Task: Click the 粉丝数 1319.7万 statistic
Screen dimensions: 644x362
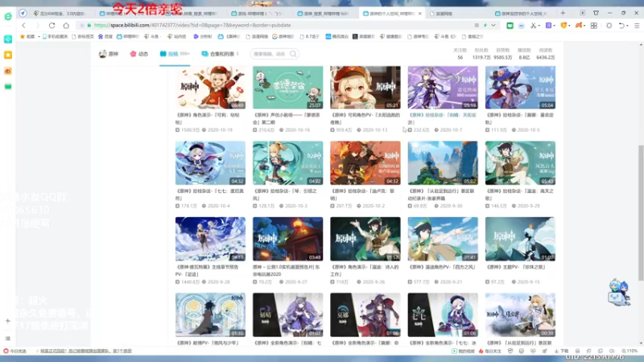Action: (481, 54)
